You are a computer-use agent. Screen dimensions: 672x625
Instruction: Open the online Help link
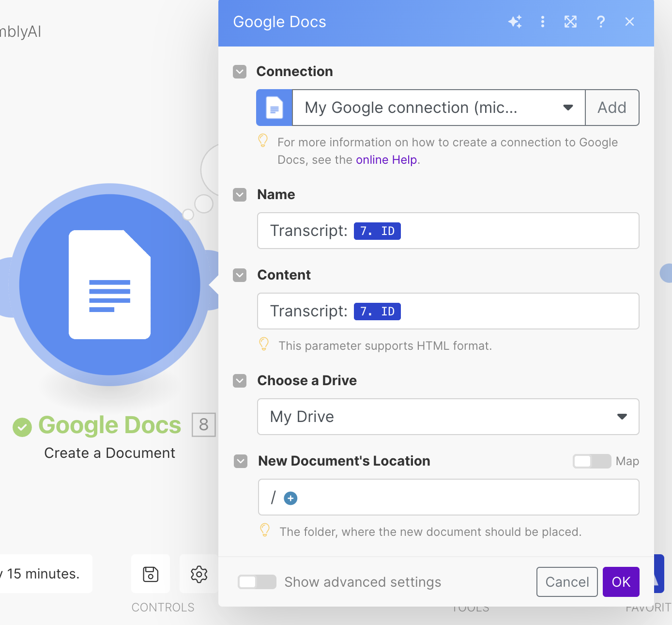tap(386, 160)
